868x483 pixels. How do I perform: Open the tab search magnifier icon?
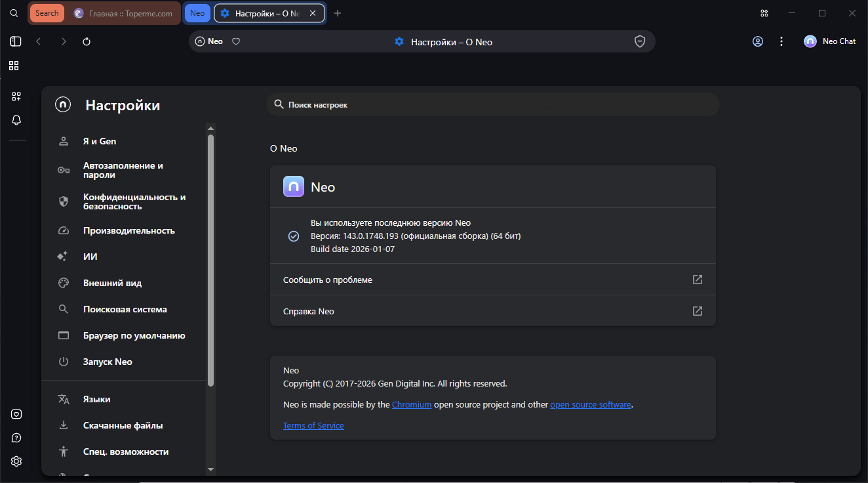click(x=14, y=13)
